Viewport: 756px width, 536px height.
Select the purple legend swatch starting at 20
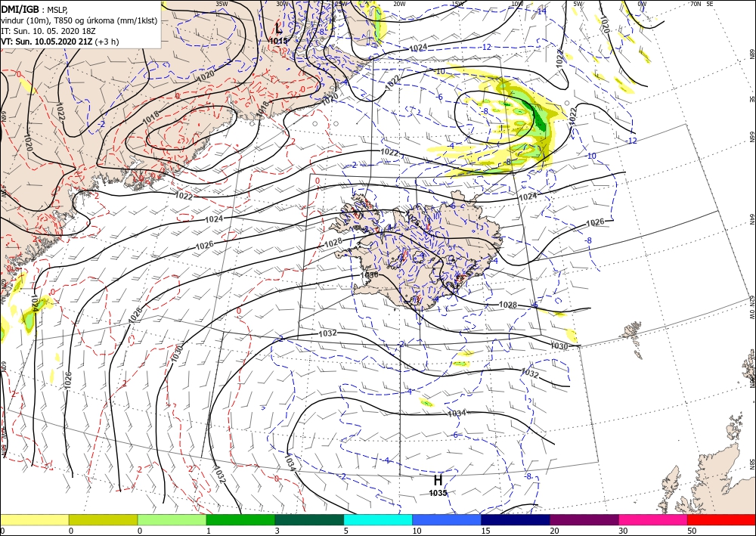coord(584,519)
